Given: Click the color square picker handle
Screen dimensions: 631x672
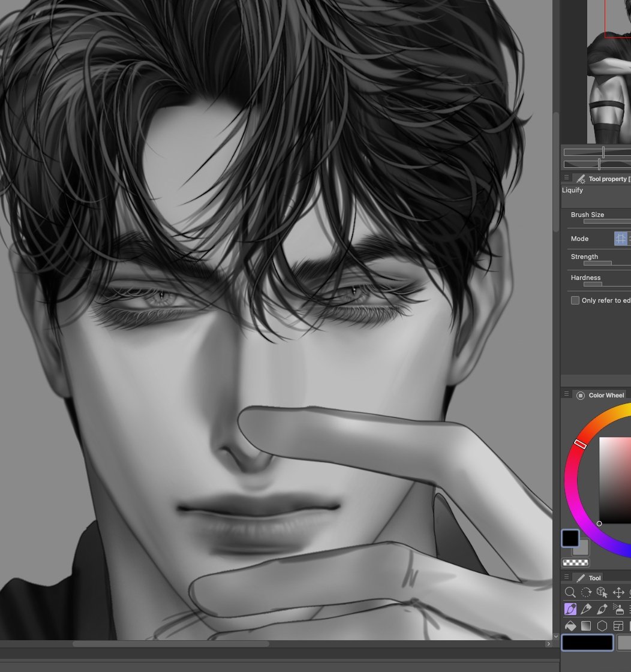Looking at the screenshot, I should tap(599, 523).
